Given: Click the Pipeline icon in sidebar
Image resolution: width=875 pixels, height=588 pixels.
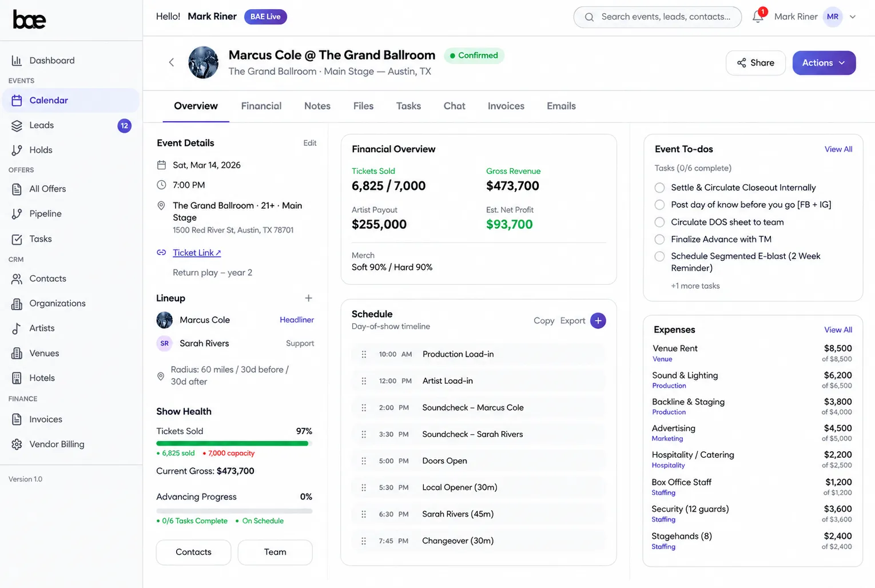Looking at the screenshot, I should tap(17, 214).
